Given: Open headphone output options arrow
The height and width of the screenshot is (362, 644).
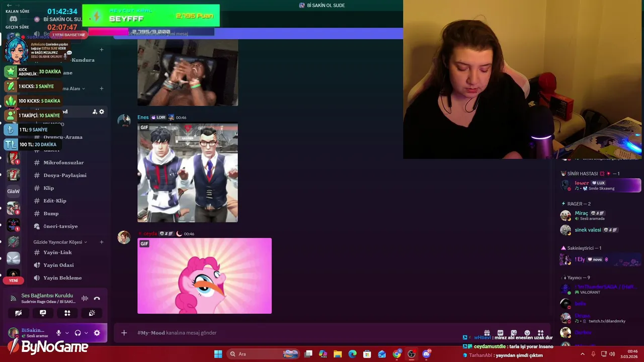Looking at the screenshot, I should click(x=86, y=333).
